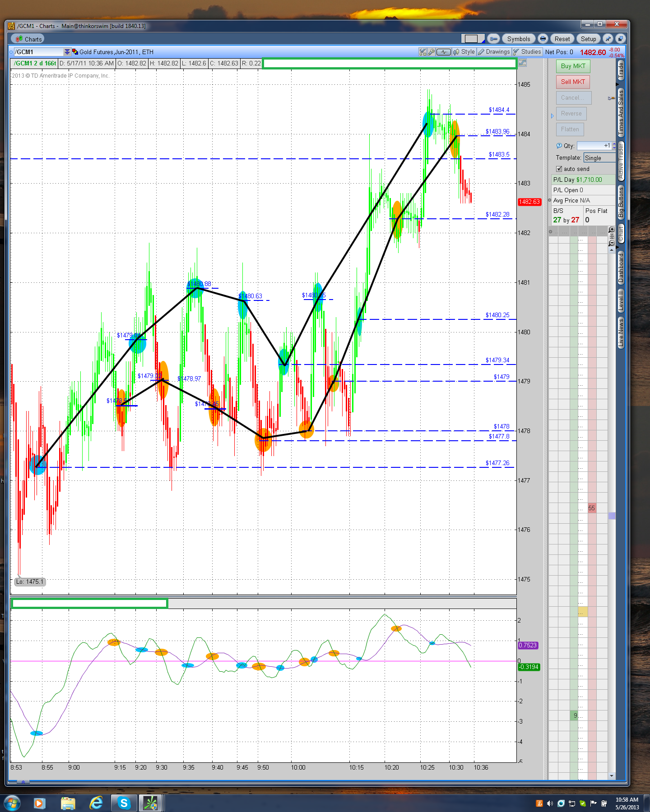This screenshot has height=812, width=650.
Task: Expand the blue triangle beside Reverse
Action: pos(552,116)
